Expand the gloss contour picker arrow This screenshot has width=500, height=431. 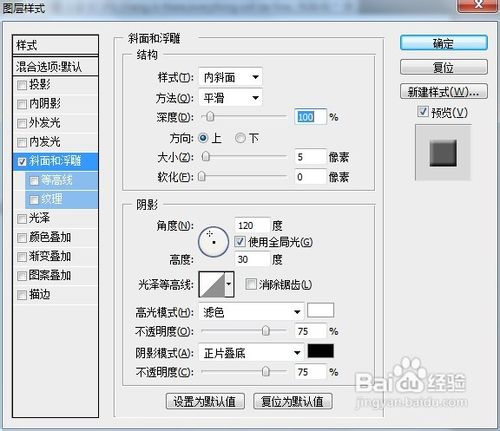229,284
